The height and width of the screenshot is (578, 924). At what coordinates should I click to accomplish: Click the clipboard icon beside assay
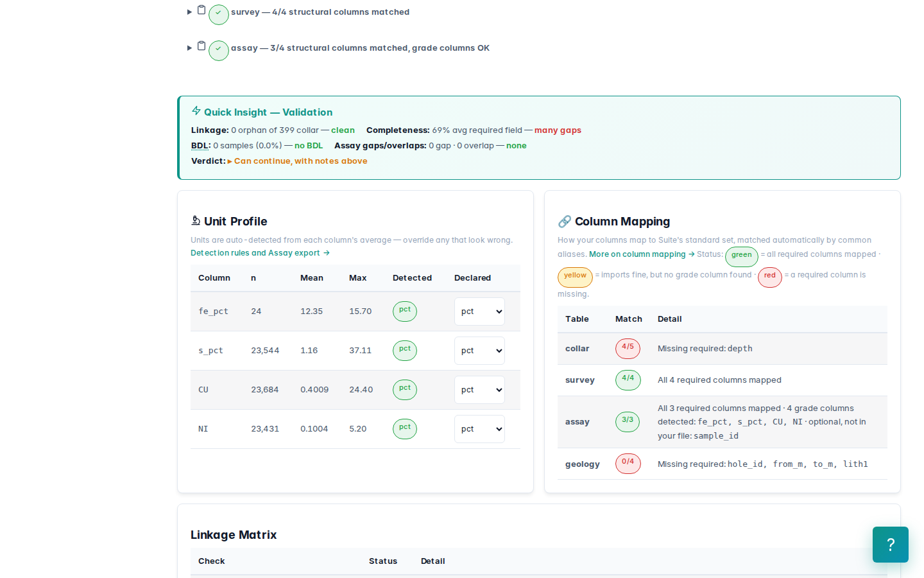[201, 46]
